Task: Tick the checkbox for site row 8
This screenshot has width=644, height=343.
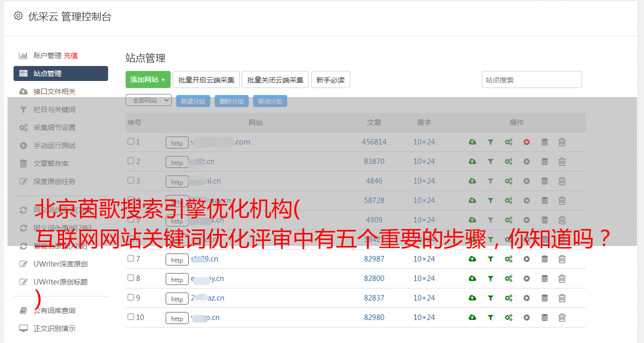Action: pyautogui.click(x=131, y=278)
